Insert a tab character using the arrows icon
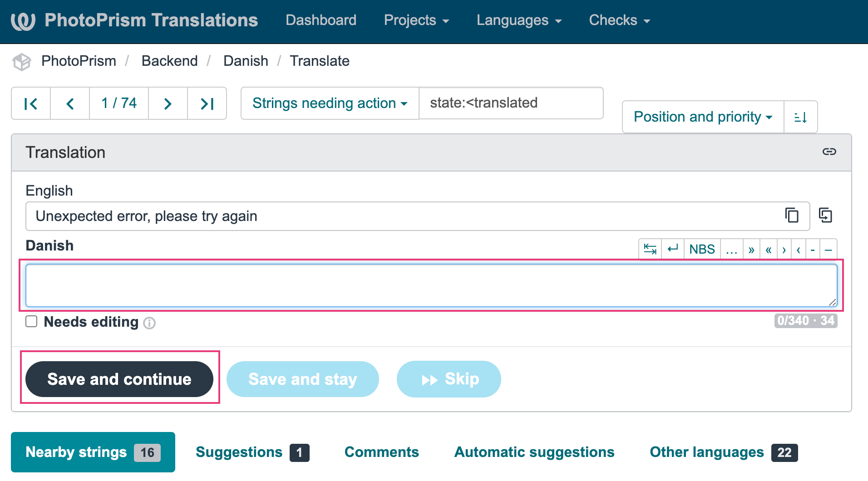This screenshot has height=481, width=868. click(650, 249)
